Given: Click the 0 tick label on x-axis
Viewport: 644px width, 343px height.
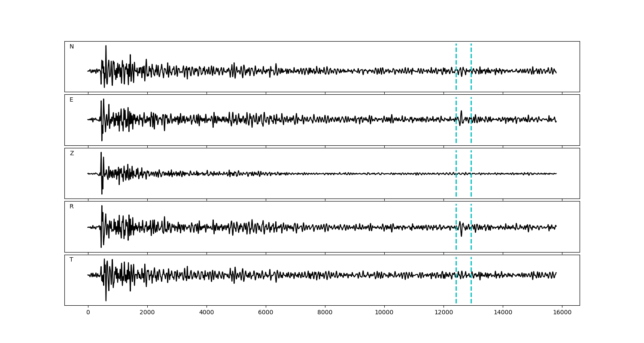Looking at the screenshot, I should coord(88,313).
